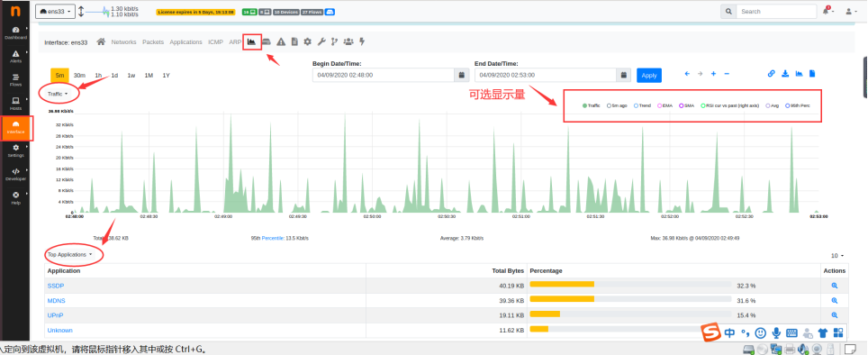Toggle RSI cur vs past series
The image size is (868, 355).
coord(729,105)
